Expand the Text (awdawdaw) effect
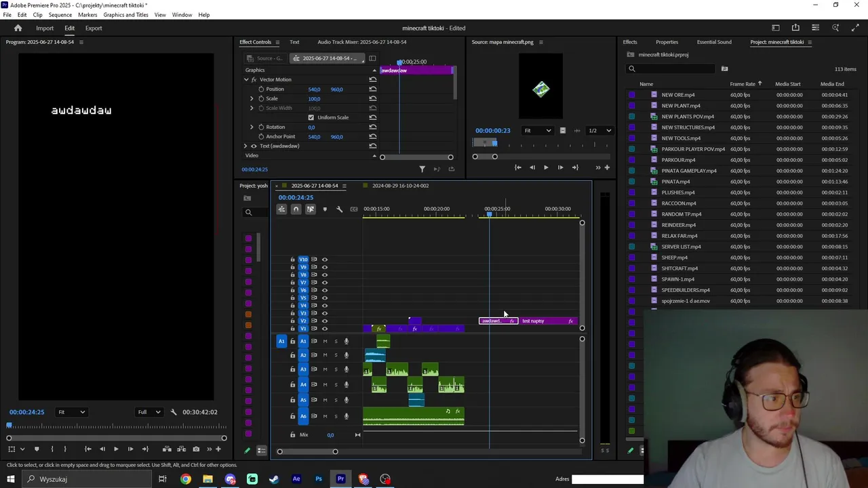Image resolution: width=868 pixels, height=488 pixels. (x=245, y=146)
